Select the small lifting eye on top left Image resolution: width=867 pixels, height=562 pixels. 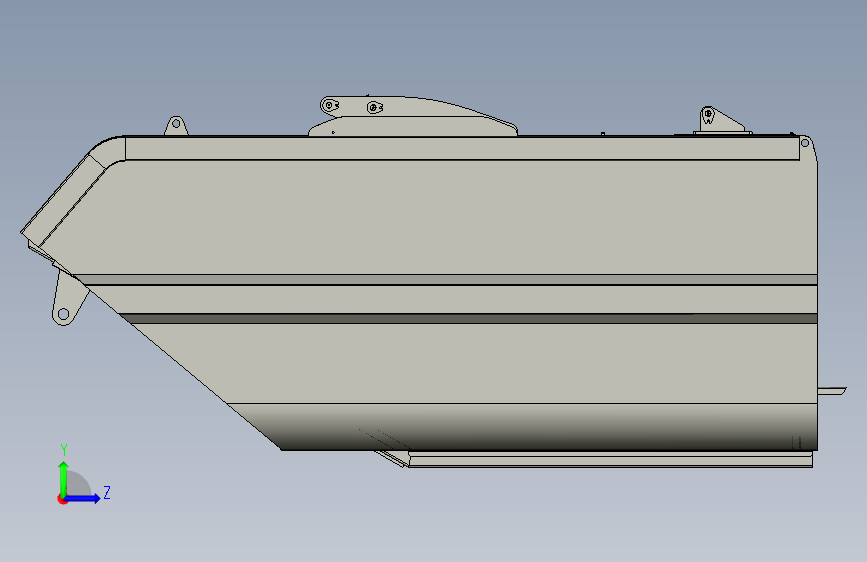176,126
